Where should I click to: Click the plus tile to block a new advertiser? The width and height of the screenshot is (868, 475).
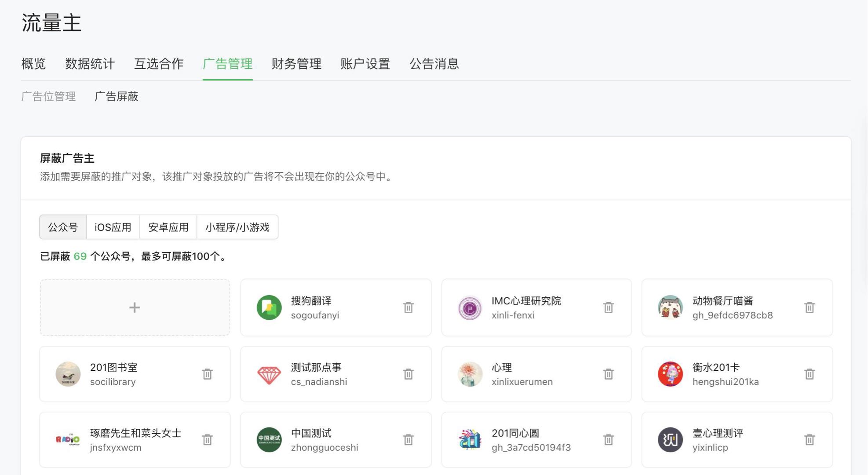135,307
